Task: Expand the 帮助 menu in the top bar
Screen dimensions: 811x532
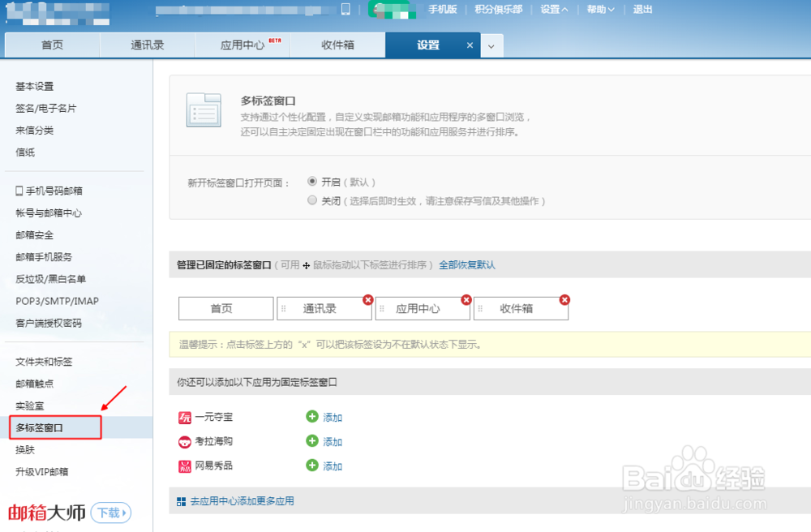Action: click(x=600, y=9)
